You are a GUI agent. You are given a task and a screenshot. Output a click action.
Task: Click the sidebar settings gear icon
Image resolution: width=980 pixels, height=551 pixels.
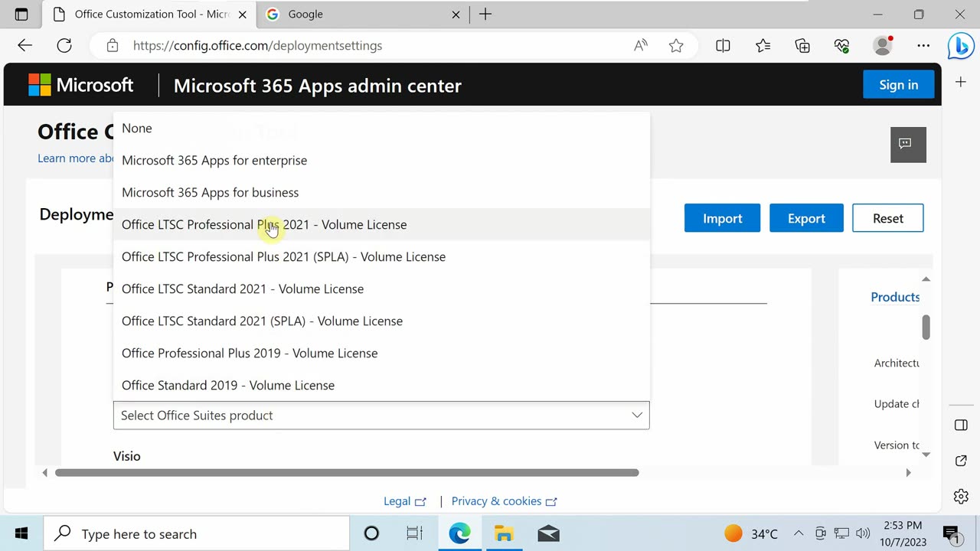(x=961, y=497)
